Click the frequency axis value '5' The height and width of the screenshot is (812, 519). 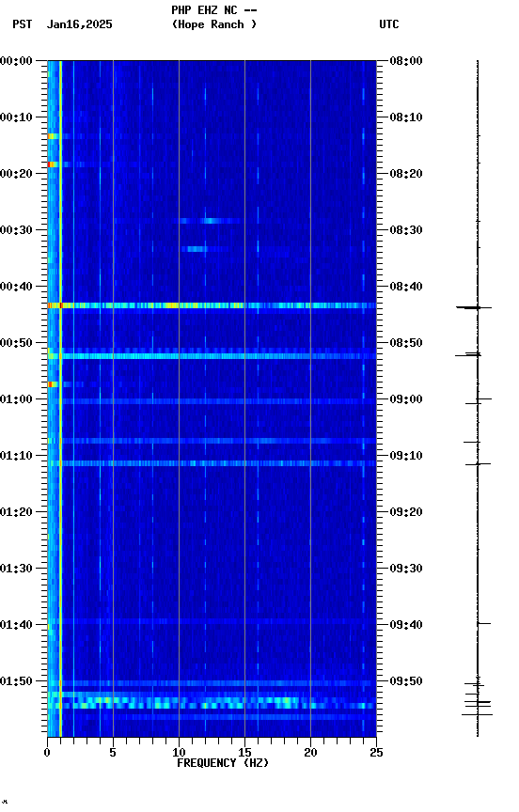pyautogui.click(x=113, y=753)
